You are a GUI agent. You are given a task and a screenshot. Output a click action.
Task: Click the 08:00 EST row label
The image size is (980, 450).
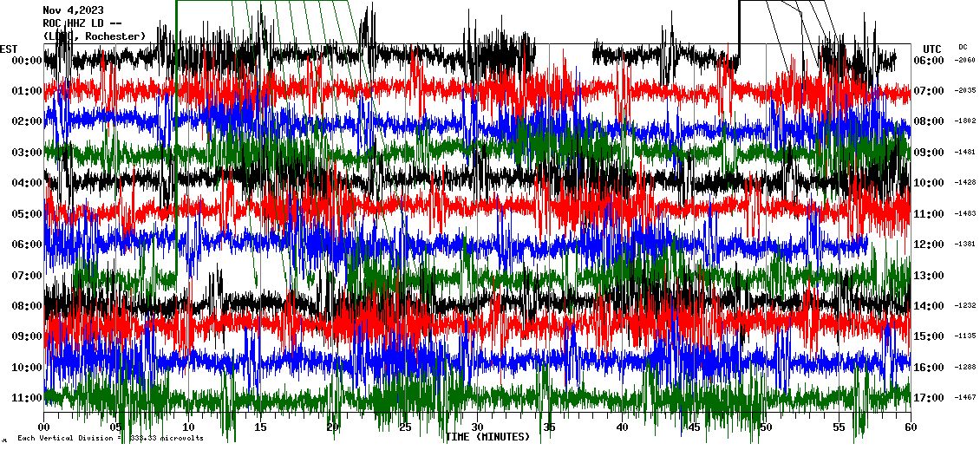[28, 306]
